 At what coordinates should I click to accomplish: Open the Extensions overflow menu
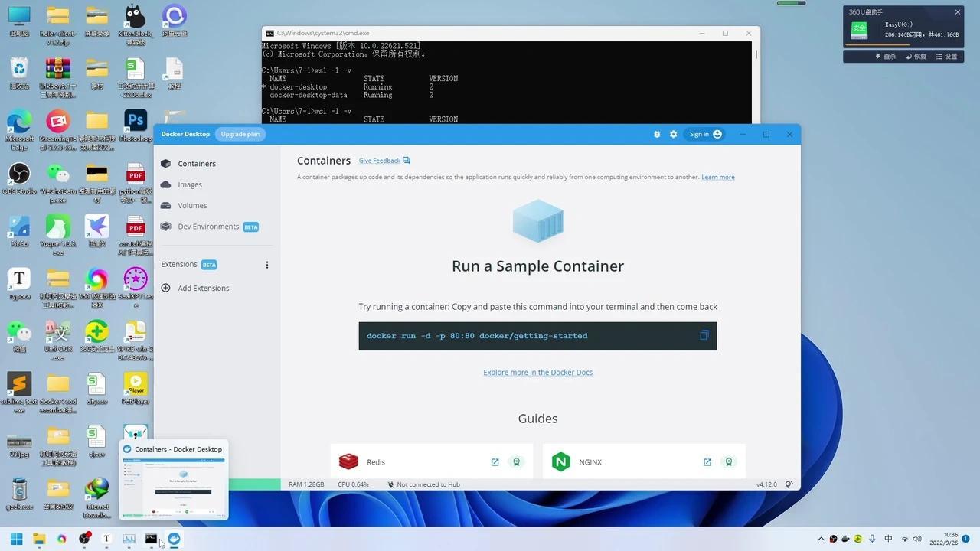pyautogui.click(x=266, y=264)
